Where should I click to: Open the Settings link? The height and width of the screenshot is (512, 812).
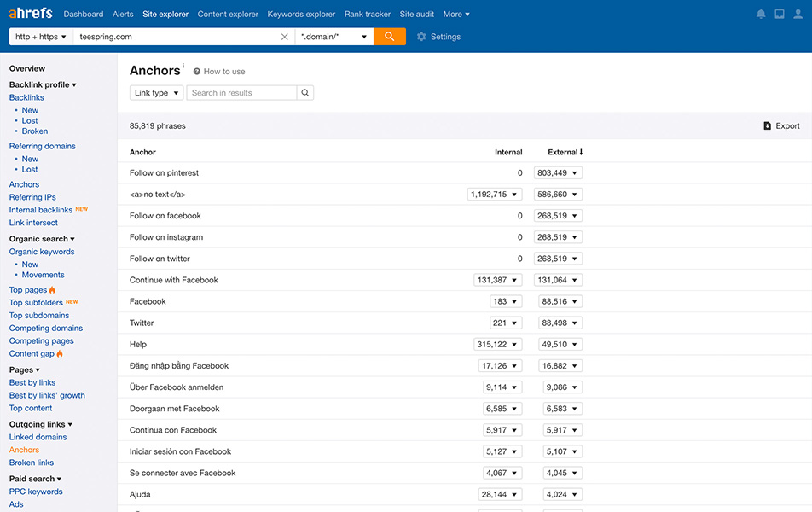click(445, 37)
